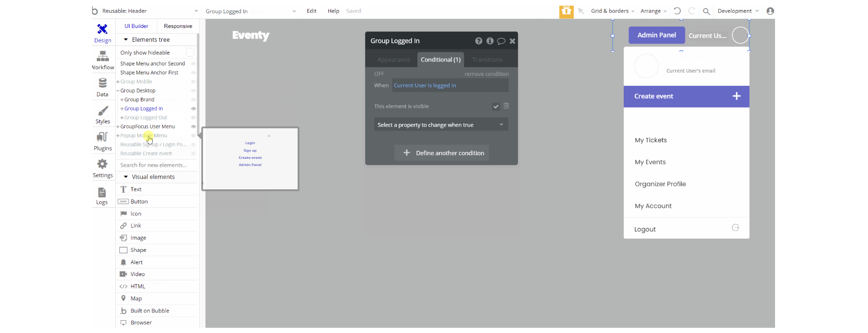Click 'Define another condition' button
Viewport: 868px width, 333px height.
tap(442, 153)
